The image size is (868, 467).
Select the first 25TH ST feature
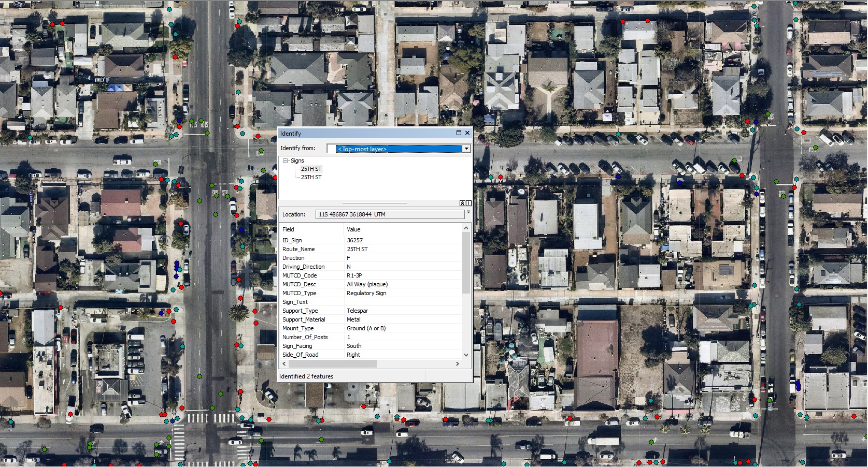(311, 169)
